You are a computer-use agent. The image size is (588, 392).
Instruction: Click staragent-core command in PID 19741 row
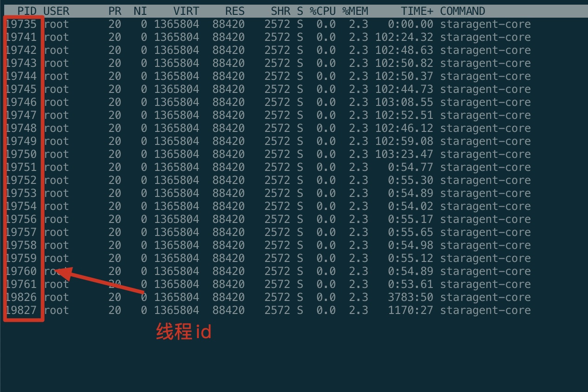pyautogui.click(x=485, y=37)
